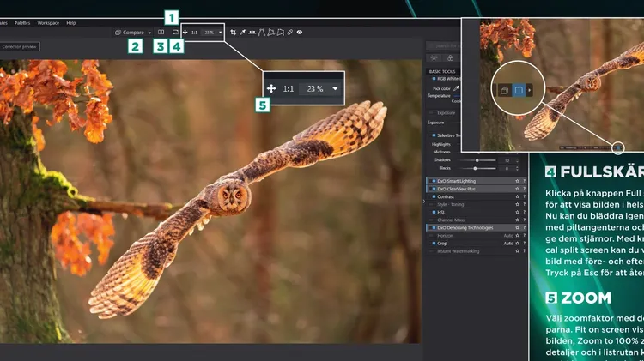
Task: Click the side-by-side split view icon
Action: [x=161, y=32]
